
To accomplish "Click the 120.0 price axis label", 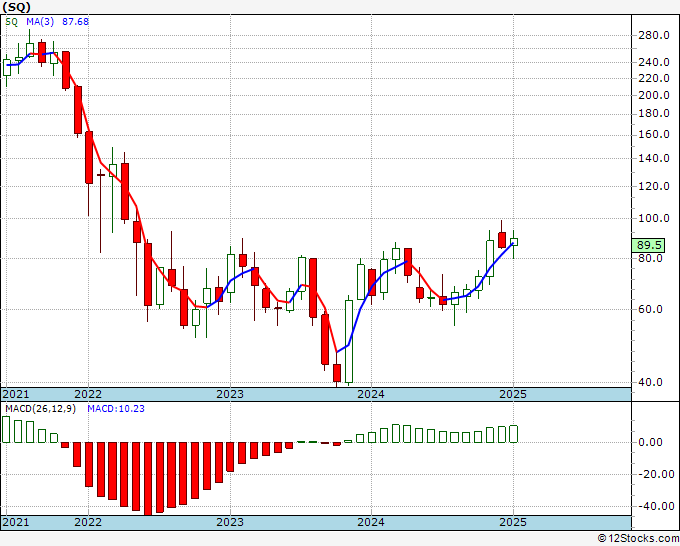I will pos(654,186).
